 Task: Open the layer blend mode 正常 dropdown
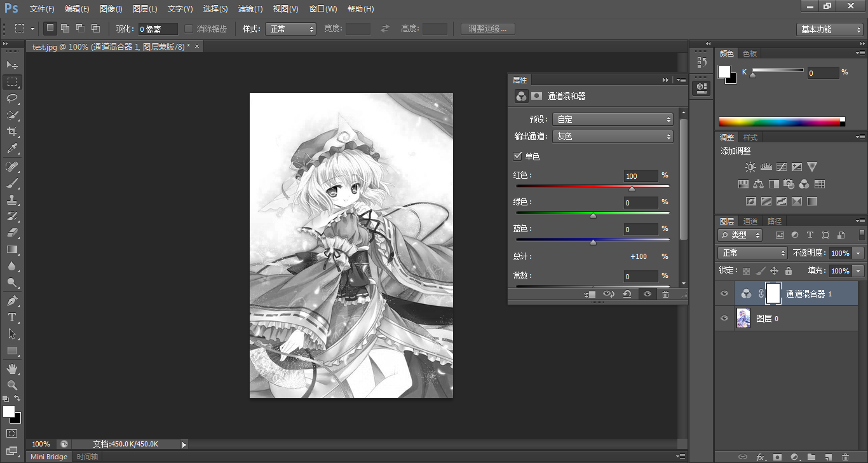coord(753,253)
